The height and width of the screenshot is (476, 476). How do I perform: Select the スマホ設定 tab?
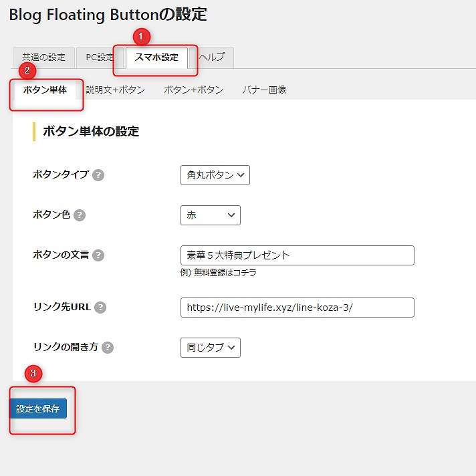156,57
